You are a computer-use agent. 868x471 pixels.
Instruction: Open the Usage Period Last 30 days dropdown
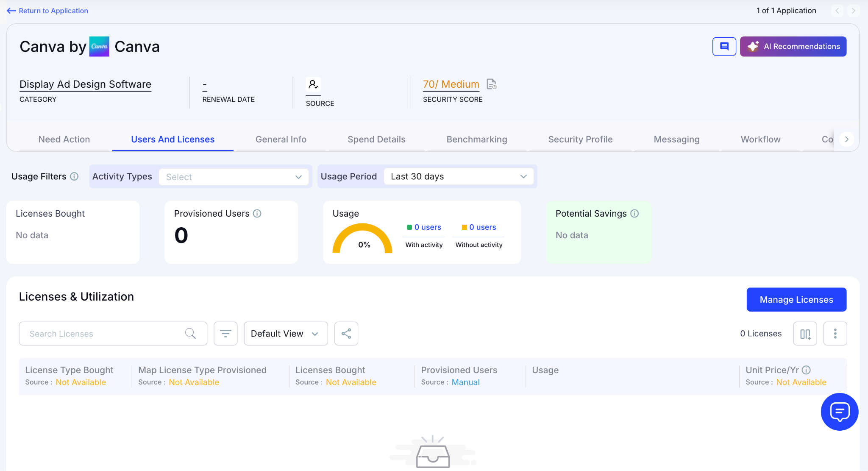point(459,176)
